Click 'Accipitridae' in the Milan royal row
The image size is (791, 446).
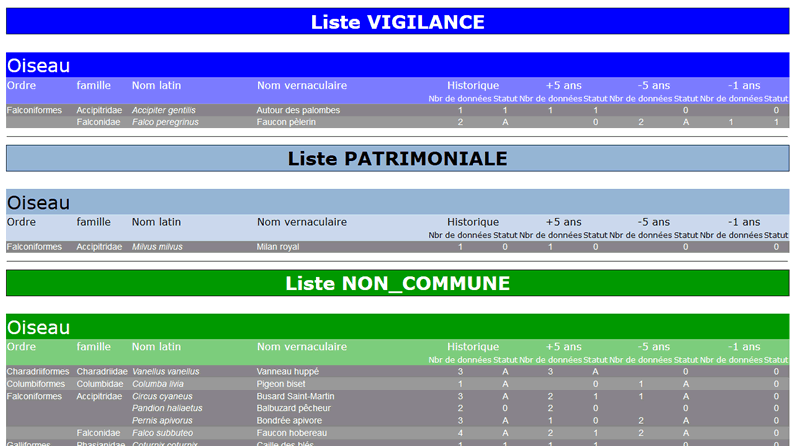(x=99, y=247)
